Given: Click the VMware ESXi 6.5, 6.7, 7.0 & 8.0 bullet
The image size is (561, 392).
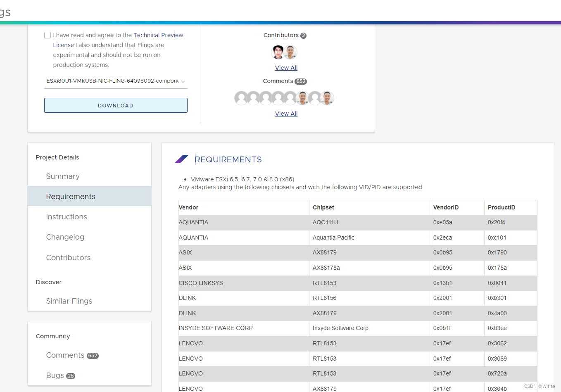Looking at the screenshot, I should pos(242,179).
